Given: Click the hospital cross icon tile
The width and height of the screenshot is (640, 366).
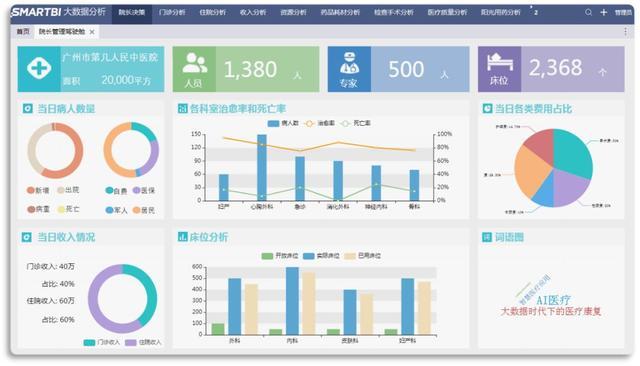Looking at the screenshot, I should pos(39,69).
